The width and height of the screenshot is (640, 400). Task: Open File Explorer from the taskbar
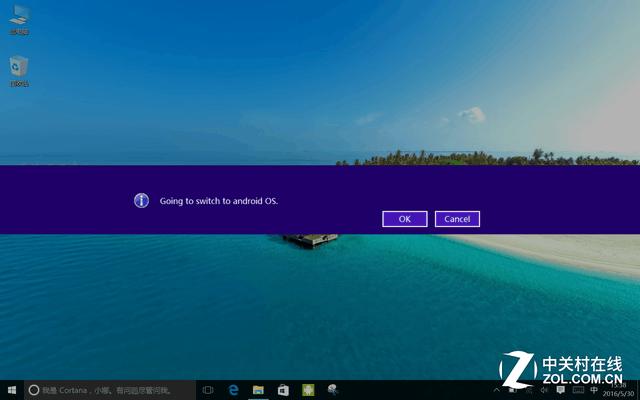click(x=258, y=389)
